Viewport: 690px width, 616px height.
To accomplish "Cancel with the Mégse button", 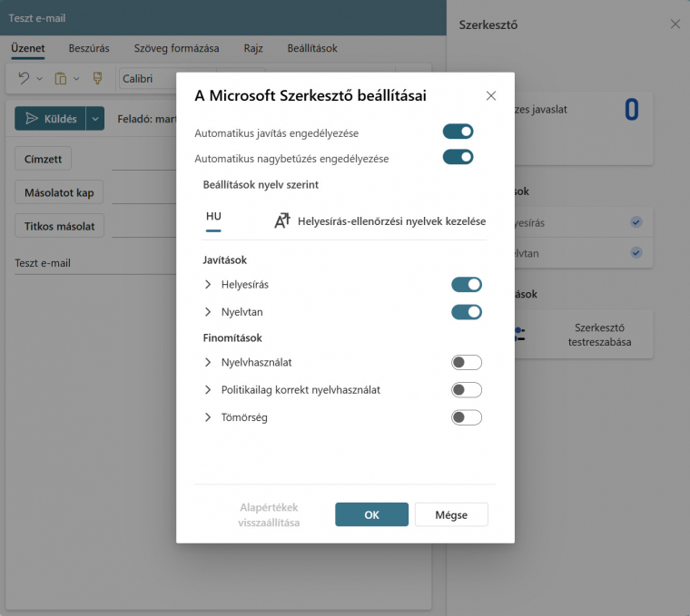I will 451,514.
